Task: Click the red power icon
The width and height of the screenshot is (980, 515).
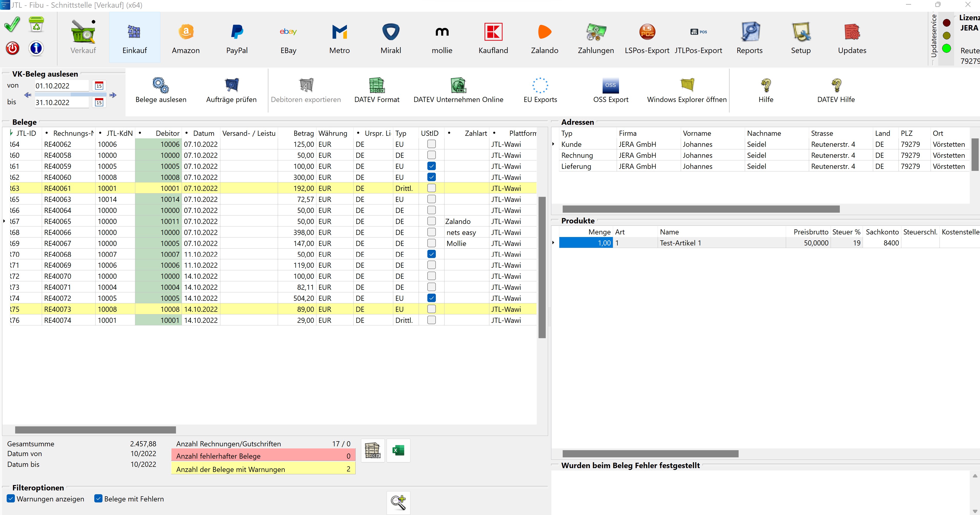Action: click(x=13, y=49)
